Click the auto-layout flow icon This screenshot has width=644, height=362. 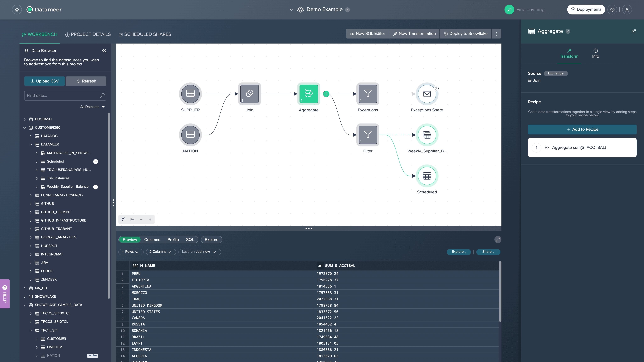123,219
